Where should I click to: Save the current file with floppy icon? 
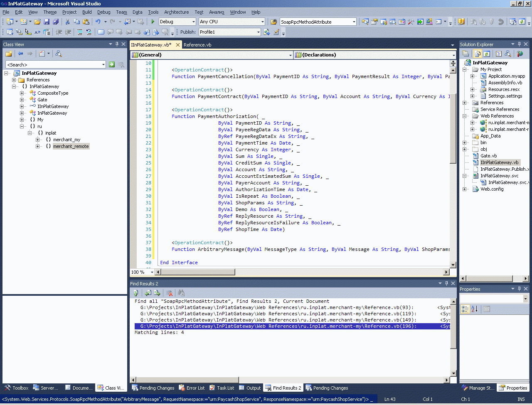47,22
